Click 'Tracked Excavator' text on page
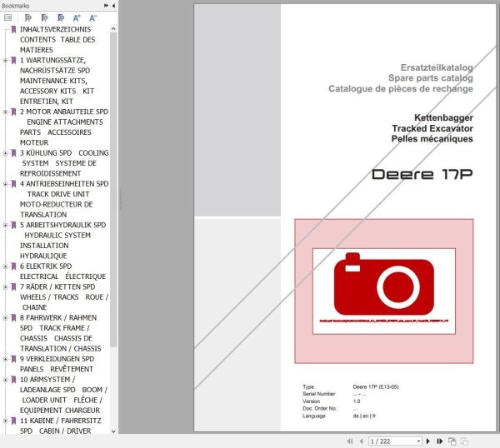500x448 pixels. coord(432,128)
